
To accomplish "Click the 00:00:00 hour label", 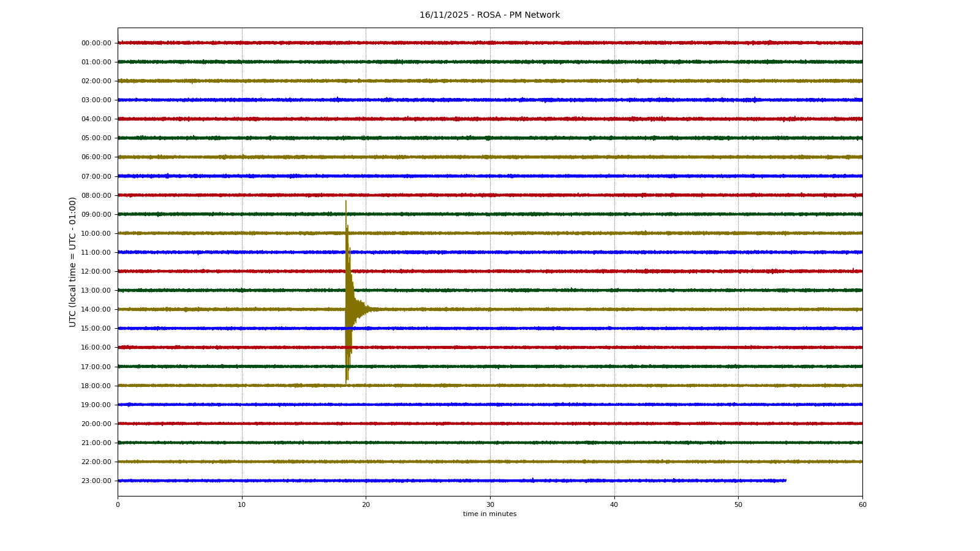I will point(96,43).
